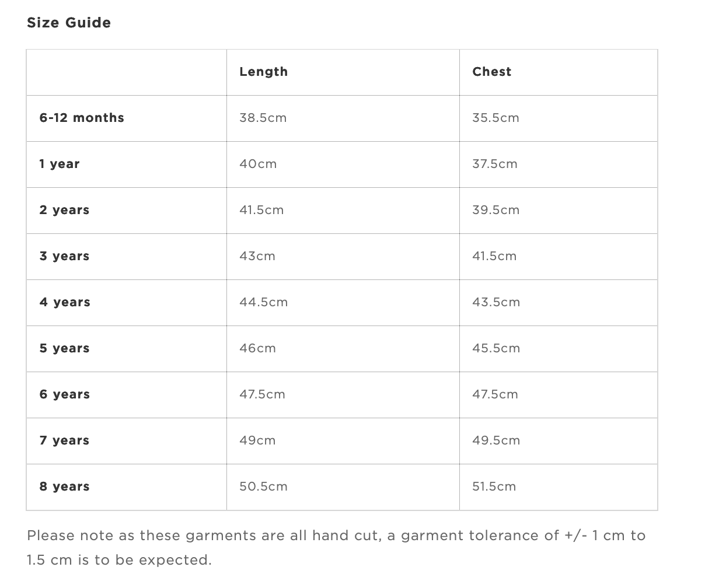This screenshot has width=705, height=588.
Task: Select the 8 years row label
Action: point(65,487)
